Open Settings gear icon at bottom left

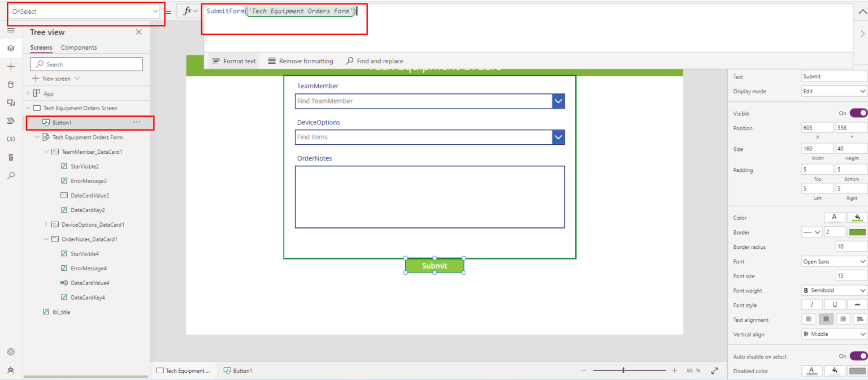click(11, 352)
